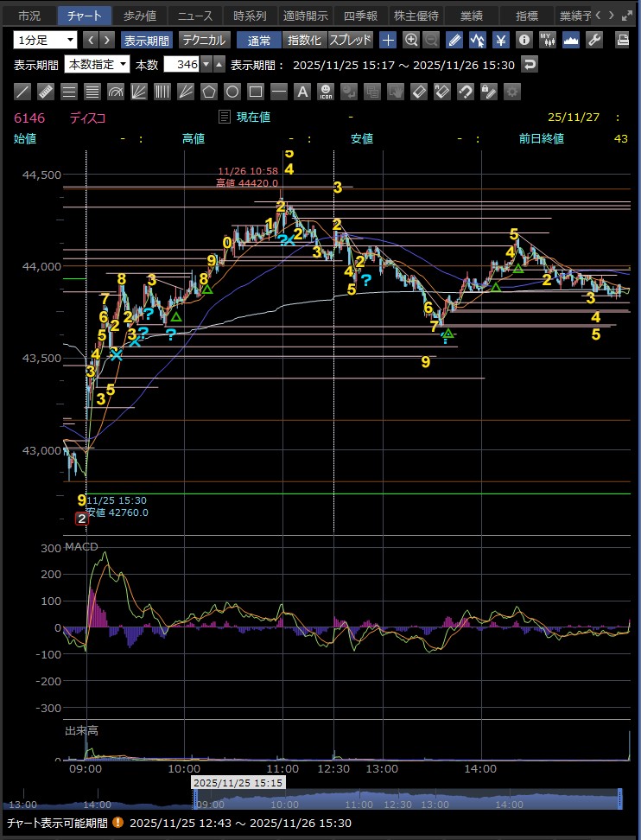The image size is (641, 840).
Task: Toggle the 通常 scale mode
Action: pyautogui.click(x=258, y=40)
